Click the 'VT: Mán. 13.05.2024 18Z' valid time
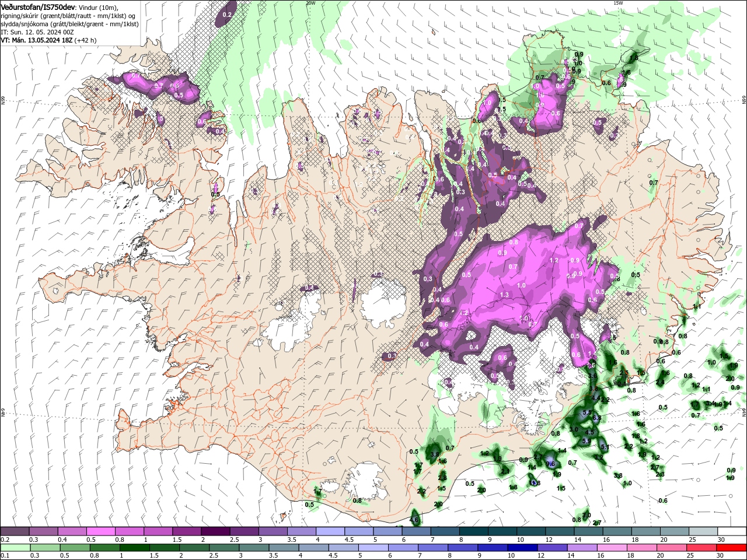Screen dimensions: 747x560 pos(36,40)
